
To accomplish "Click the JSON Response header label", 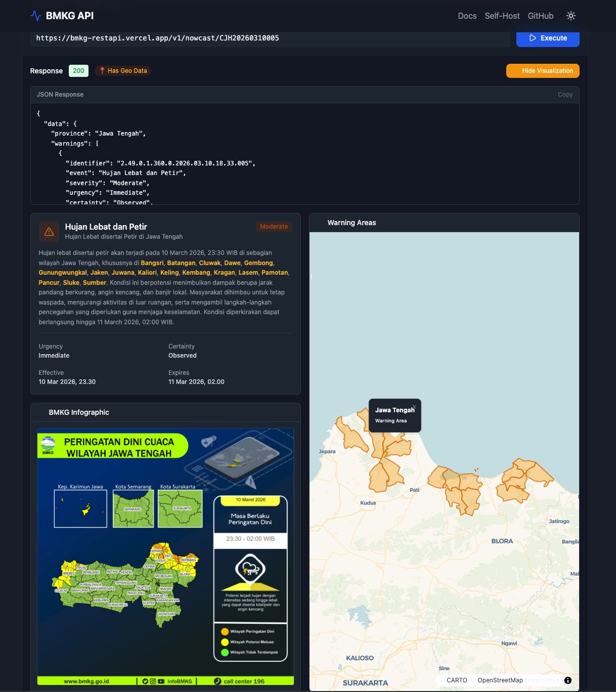I will (x=60, y=95).
